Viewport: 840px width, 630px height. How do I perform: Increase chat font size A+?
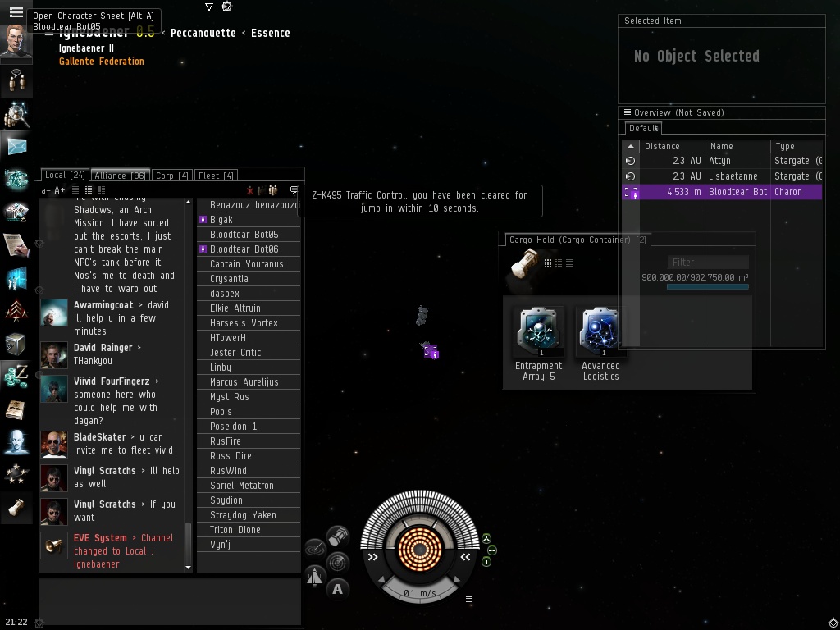[x=59, y=190]
